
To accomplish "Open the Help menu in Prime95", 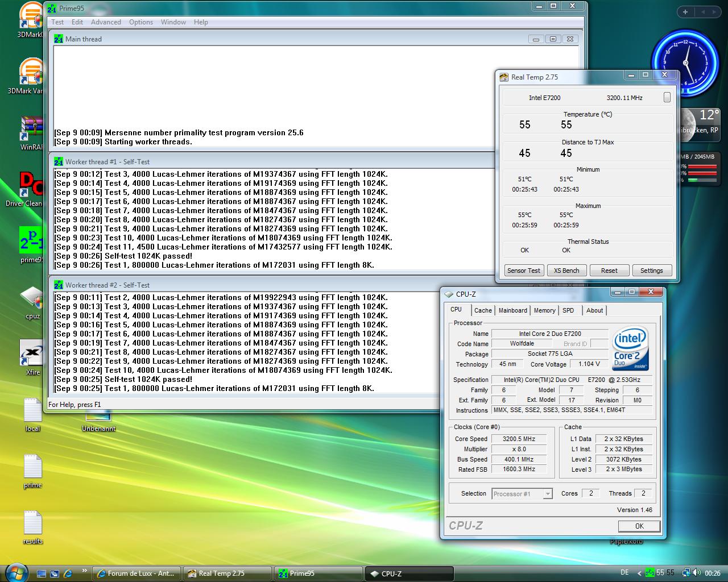I will click(201, 22).
